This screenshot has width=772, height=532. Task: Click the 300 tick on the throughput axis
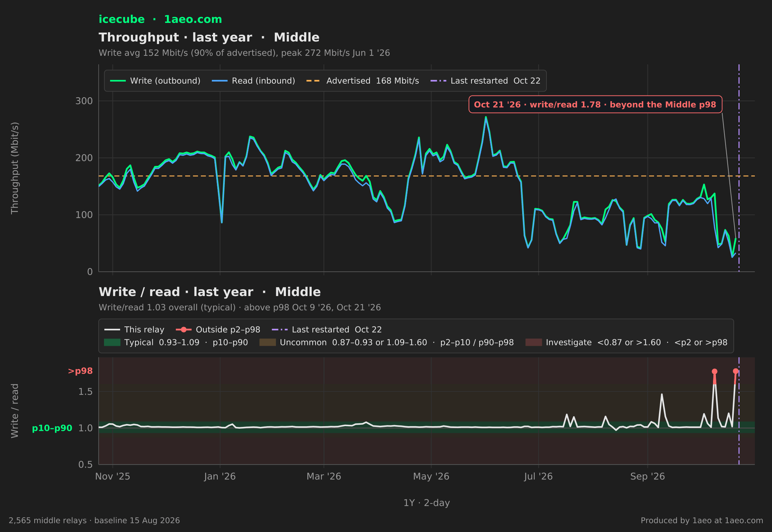(84, 101)
